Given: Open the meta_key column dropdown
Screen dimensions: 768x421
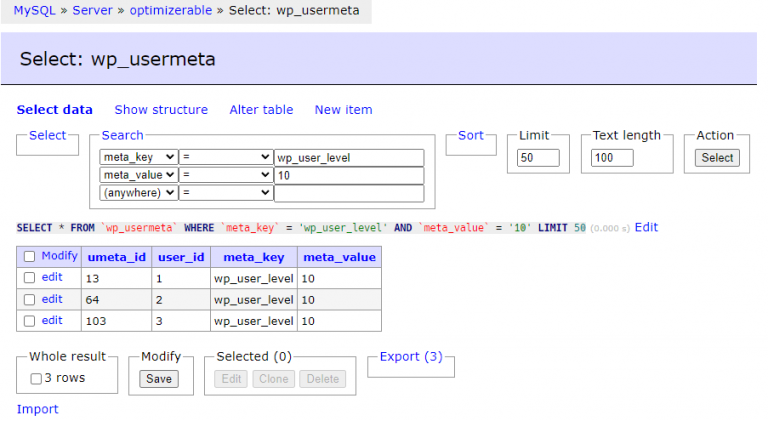Looking at the screenshot, I should tap(139, 158).
